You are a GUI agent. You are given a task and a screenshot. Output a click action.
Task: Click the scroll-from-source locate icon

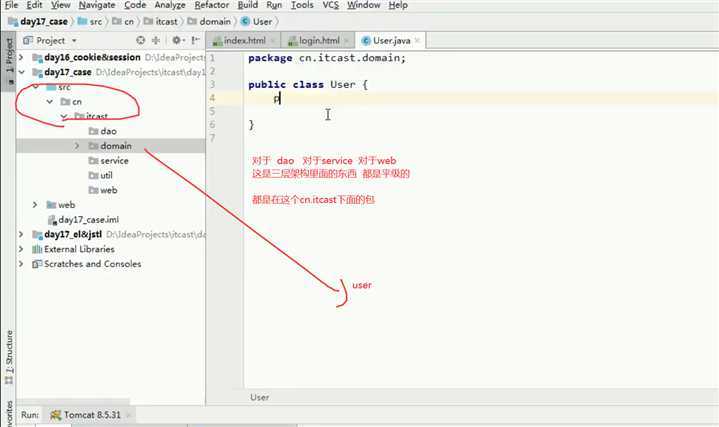[x=141, y=40]
